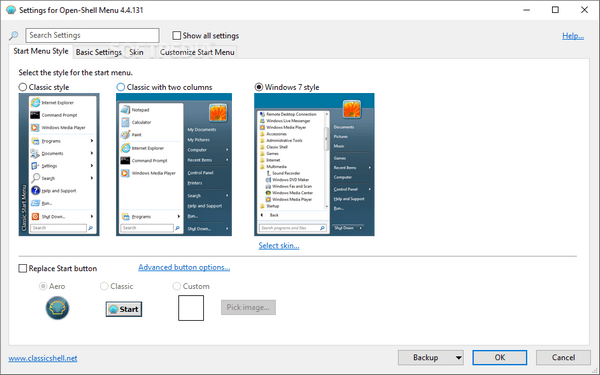The image size is (600, 375).
Task: Open the Skin tab
Action: tap(136, 52)
